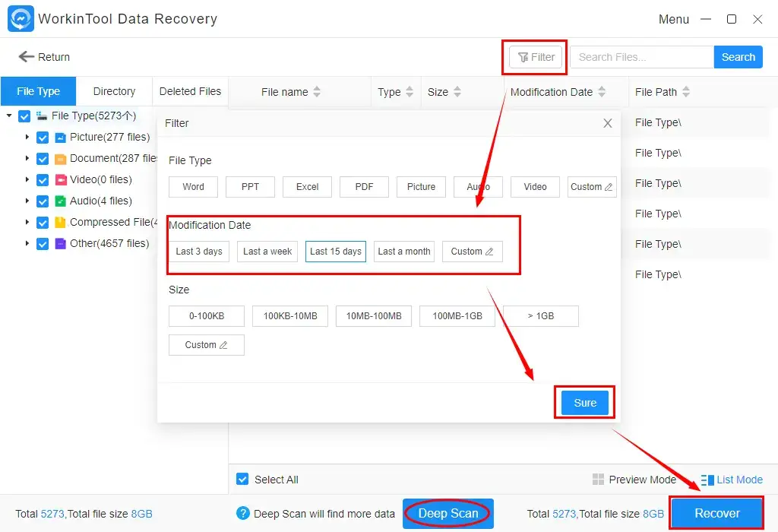
Task: Expand the Document(287 files) node
Action: [27, 158]
